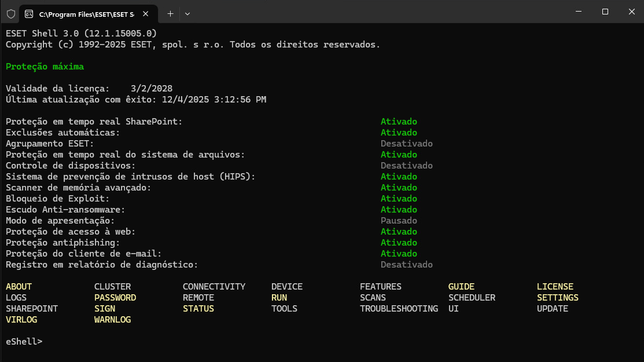Open a new terminal tab
This screenshot has width=644, height=362.
pos(170,13)
